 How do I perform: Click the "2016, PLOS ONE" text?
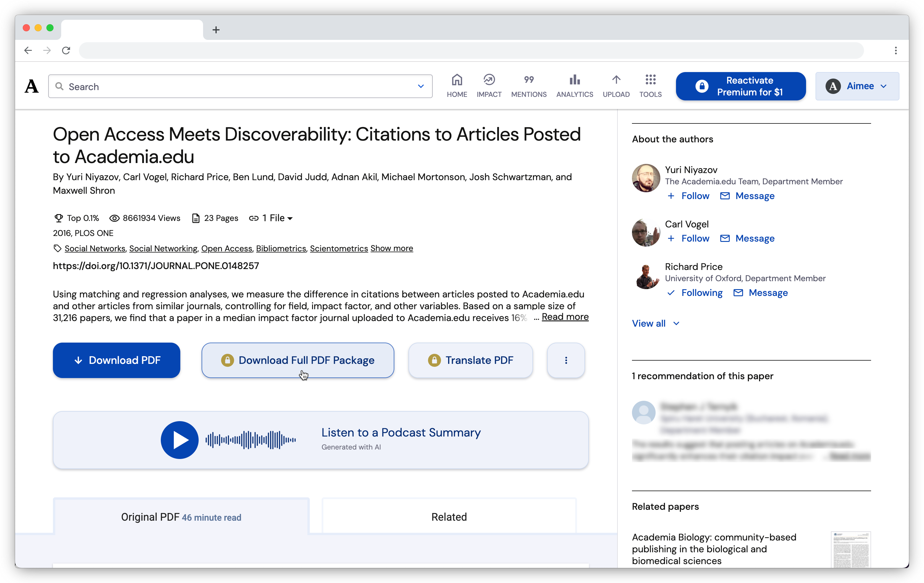point(83,233)
